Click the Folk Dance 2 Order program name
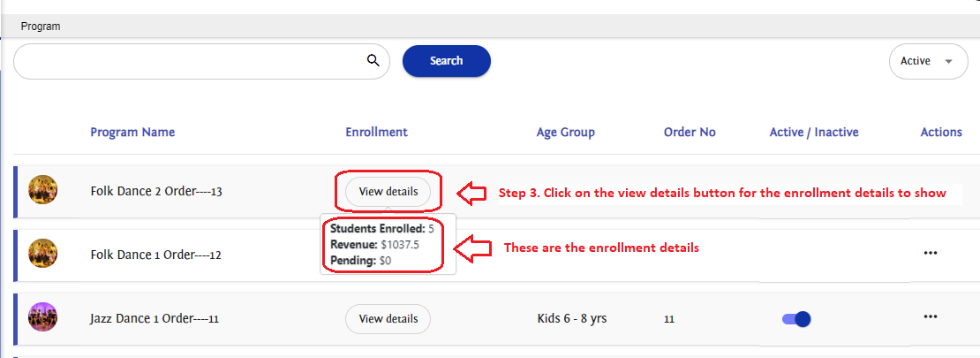 click(x=155, y=191)
